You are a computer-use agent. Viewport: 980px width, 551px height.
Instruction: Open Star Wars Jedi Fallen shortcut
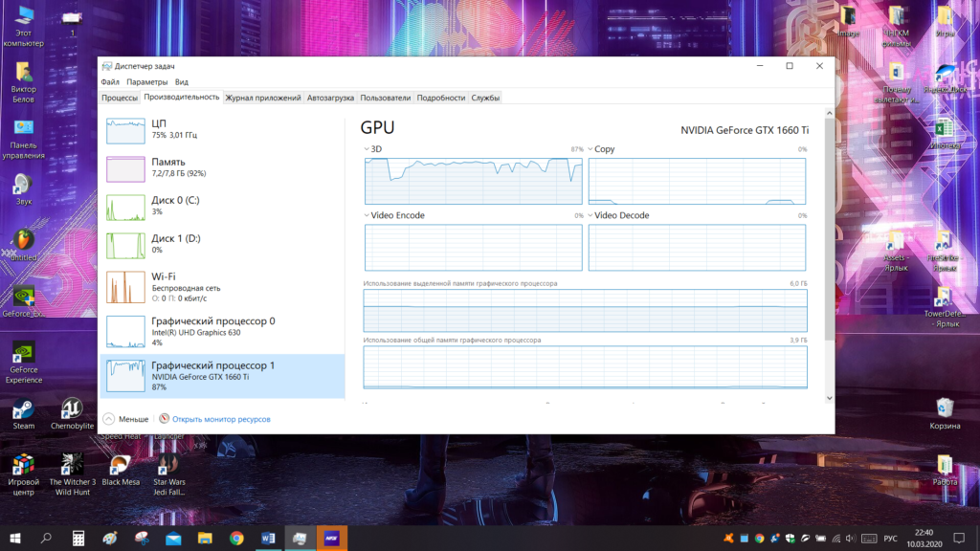168,474
